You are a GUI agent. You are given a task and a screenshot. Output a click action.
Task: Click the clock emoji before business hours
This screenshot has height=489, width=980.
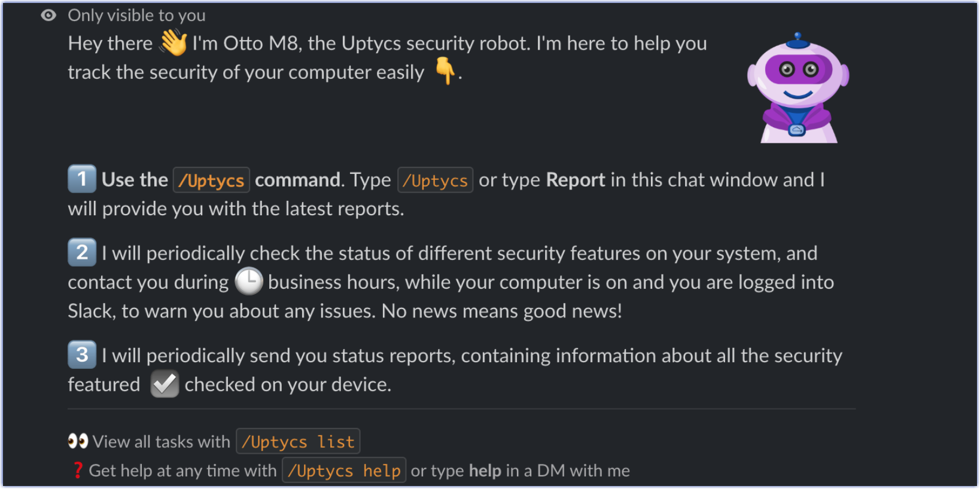248,282
